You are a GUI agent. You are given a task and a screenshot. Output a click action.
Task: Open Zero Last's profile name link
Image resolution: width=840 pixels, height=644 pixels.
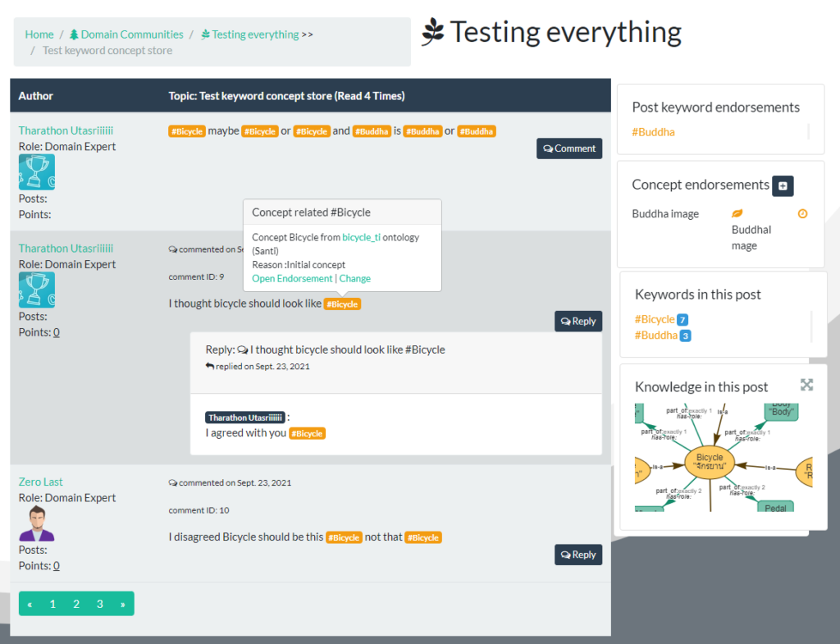[41, 482]
